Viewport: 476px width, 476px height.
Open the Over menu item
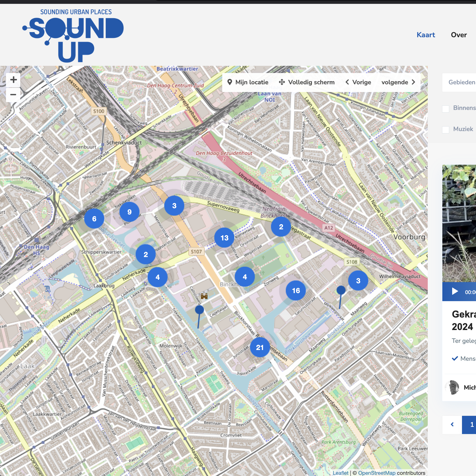(x=459, y=35)
